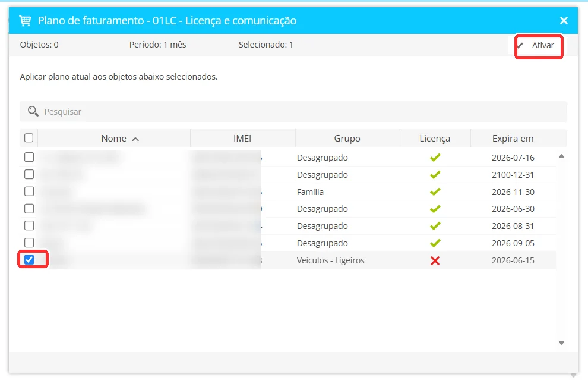Click the scroll up arrow of the list
The image size is (588, 380).
coord(561,156)
